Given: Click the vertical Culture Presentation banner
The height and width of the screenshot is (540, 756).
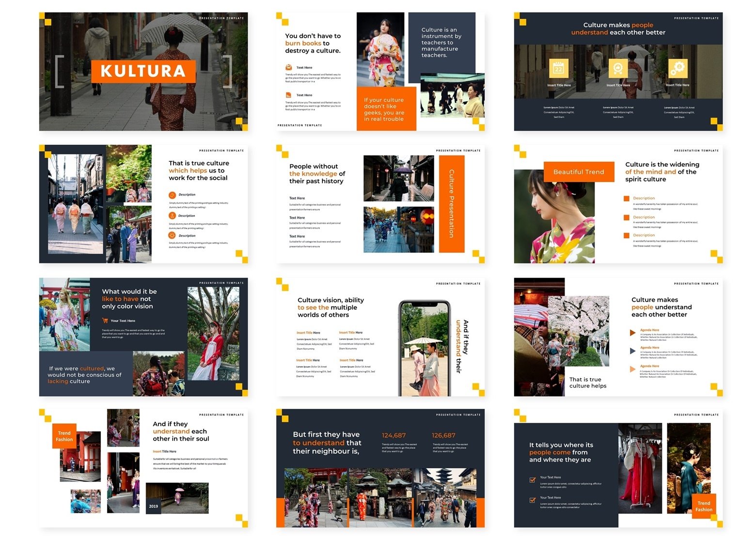Looking at the screenshot, I should tap(451, 203).
